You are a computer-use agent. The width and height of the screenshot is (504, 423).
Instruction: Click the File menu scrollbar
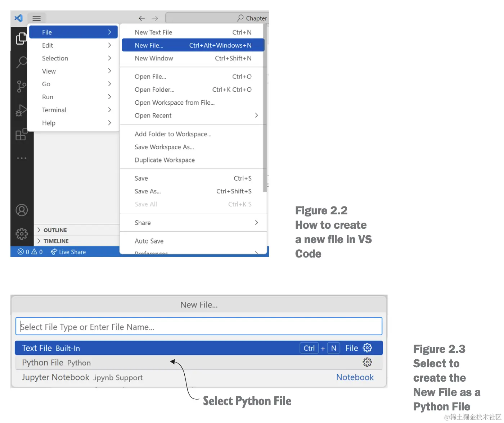265,108
